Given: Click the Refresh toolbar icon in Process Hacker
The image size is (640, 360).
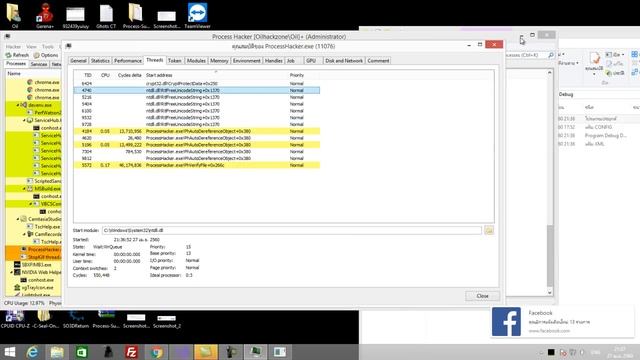Looking at the screenshot, I should point(9,55).
